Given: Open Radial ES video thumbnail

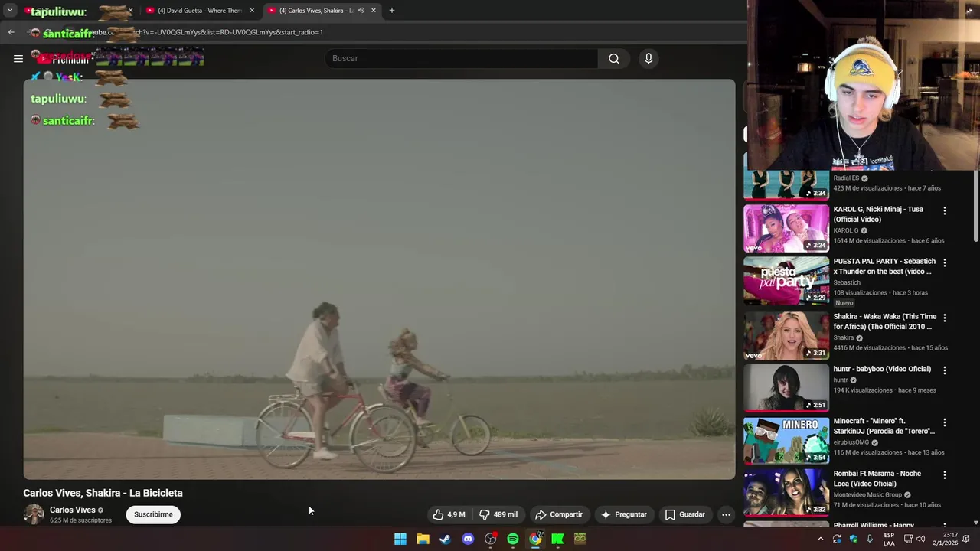Looking at the screenshot, I should click(x=786, y=184).
